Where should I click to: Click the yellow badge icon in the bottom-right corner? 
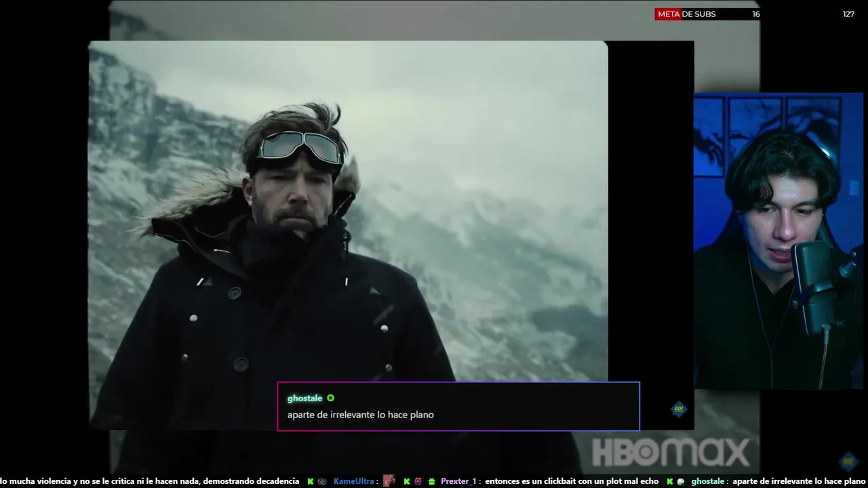(848, 462)
